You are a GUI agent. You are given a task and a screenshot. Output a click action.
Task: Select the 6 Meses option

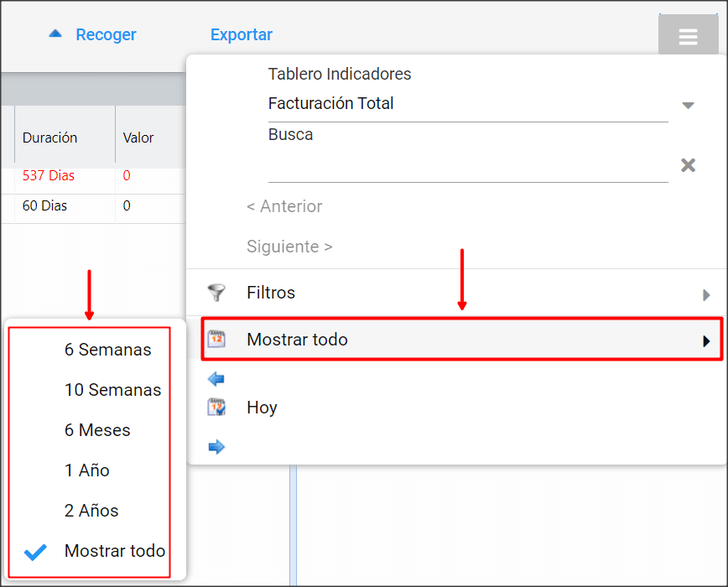pyautogui.click(x=97, y=430)
